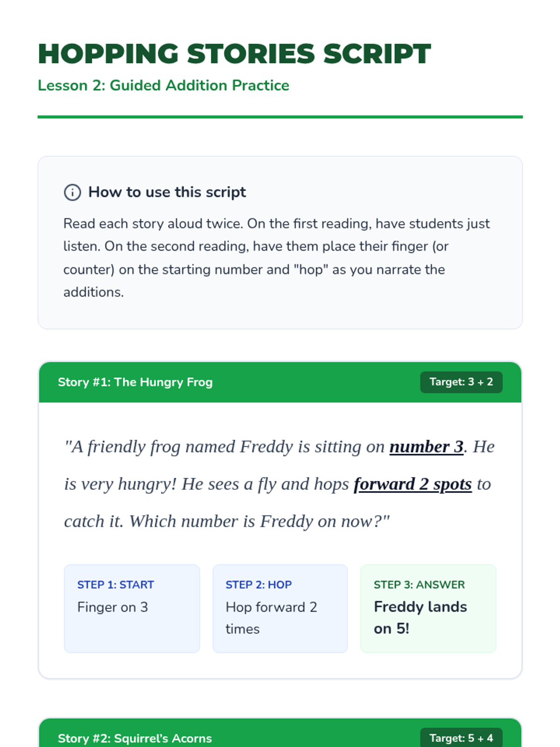Click the Hop forward 2 times text
Image resolution: width=560 pixels, height=747 pixels.
pyautogui.click(x=271, y=617)
